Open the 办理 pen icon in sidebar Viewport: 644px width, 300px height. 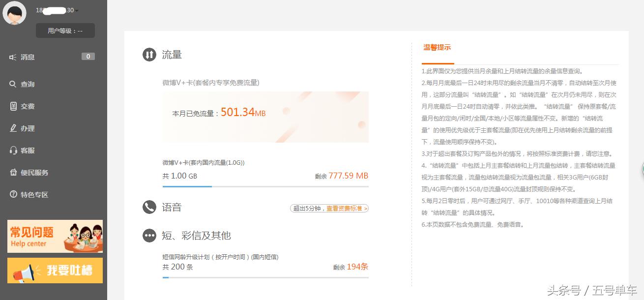pyautogui.click(x=13, y=128)
